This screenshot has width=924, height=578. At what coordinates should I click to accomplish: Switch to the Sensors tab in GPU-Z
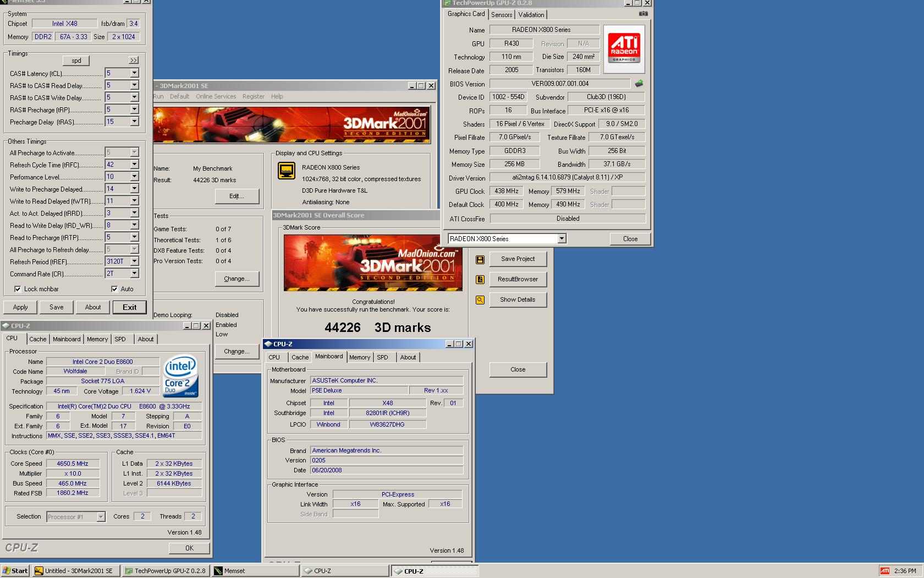tap(502, 15)
